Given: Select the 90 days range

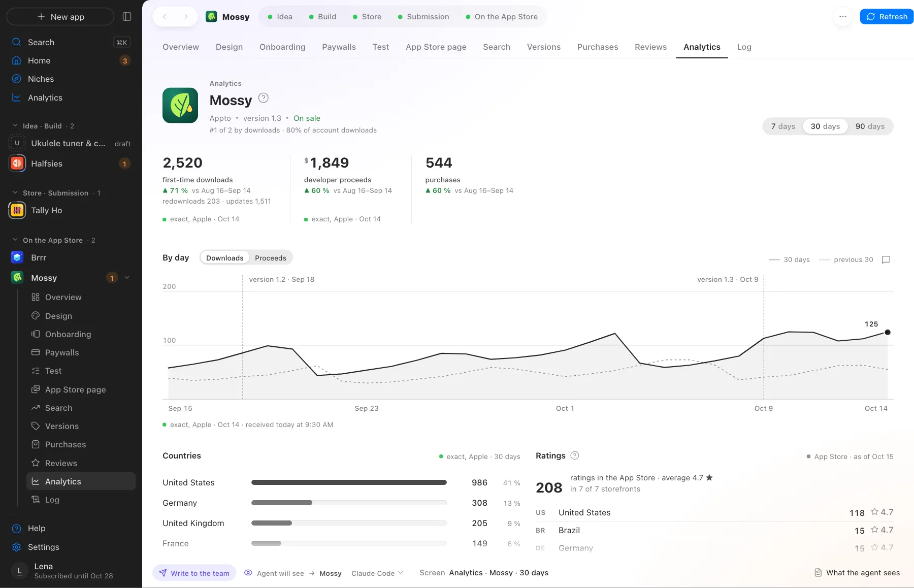Looking at the screenshot, I should coord(870,126).
